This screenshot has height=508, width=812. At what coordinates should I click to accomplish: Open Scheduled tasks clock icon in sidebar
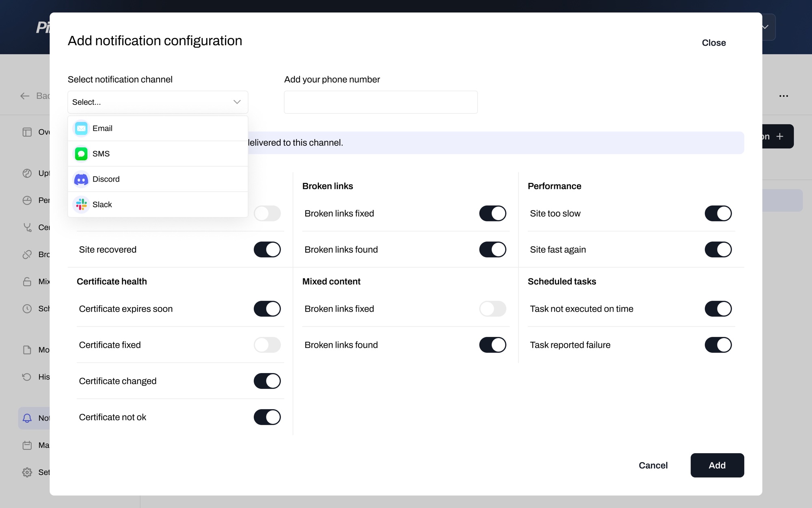click(27, 309)
